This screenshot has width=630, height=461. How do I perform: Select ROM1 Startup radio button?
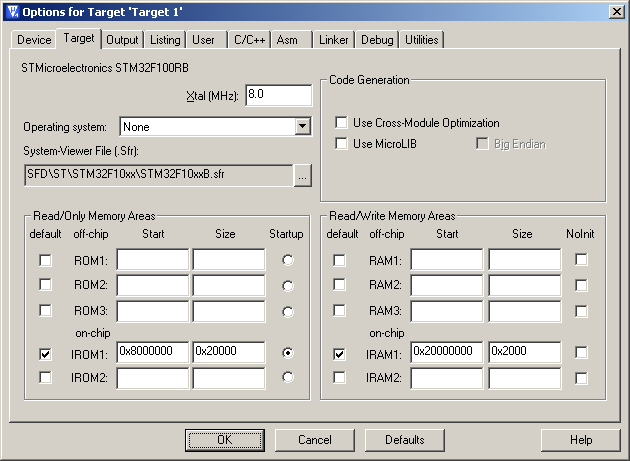tap(288, 260)
